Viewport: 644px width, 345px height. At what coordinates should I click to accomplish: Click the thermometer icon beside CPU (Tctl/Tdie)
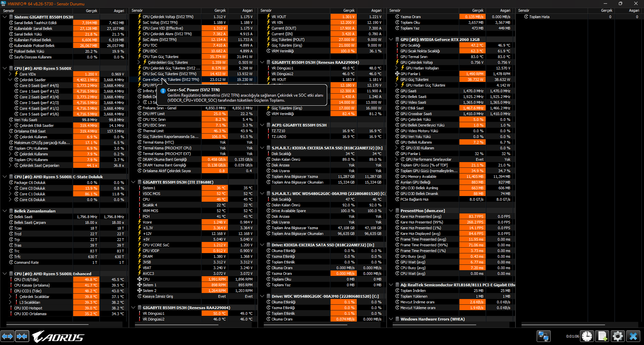tap(11, 280)
